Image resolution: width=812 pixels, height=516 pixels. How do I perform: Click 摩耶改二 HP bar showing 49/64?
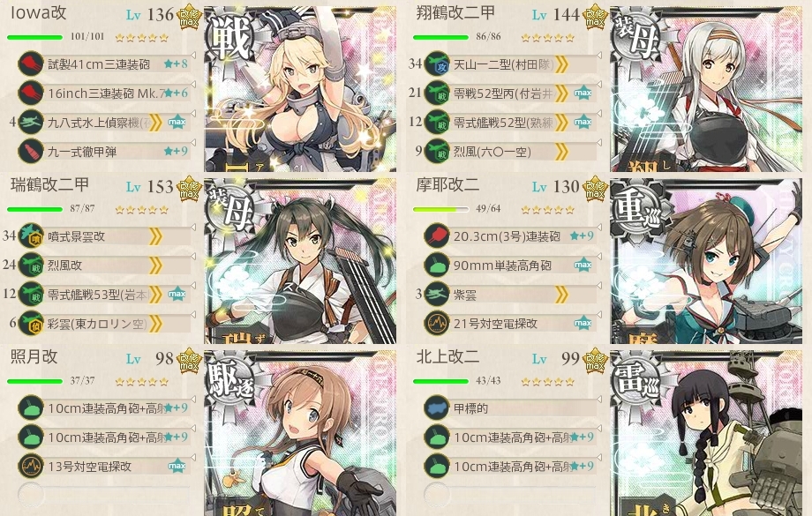[440, 209]
